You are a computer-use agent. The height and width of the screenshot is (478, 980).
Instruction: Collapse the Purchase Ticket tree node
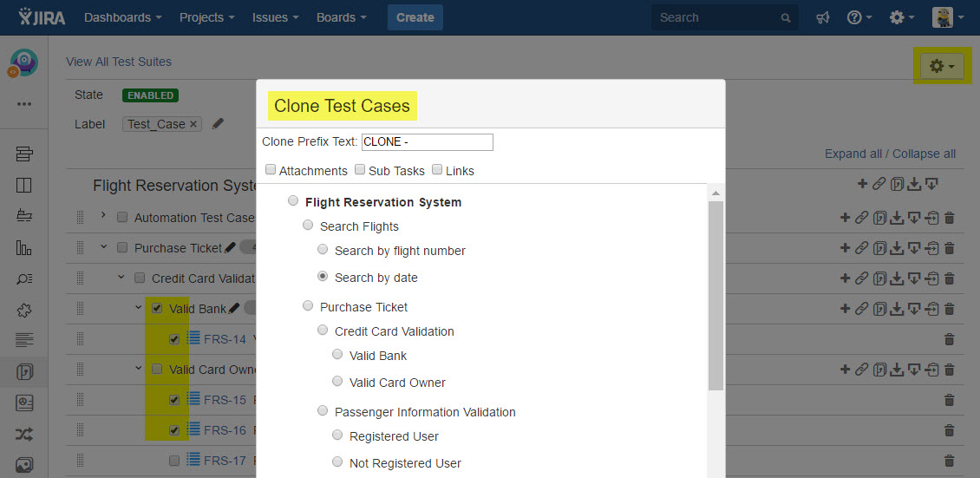[x=103, y=247]
